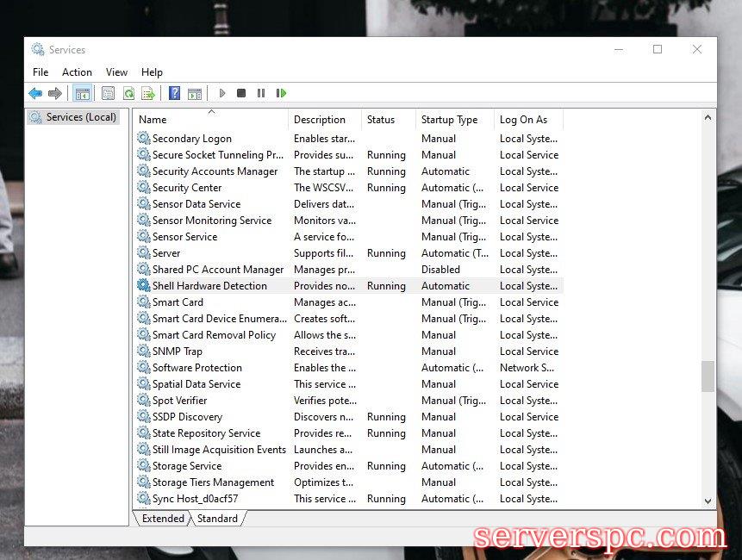Switch to the Extended tab
742x560 pixels.
163,519
